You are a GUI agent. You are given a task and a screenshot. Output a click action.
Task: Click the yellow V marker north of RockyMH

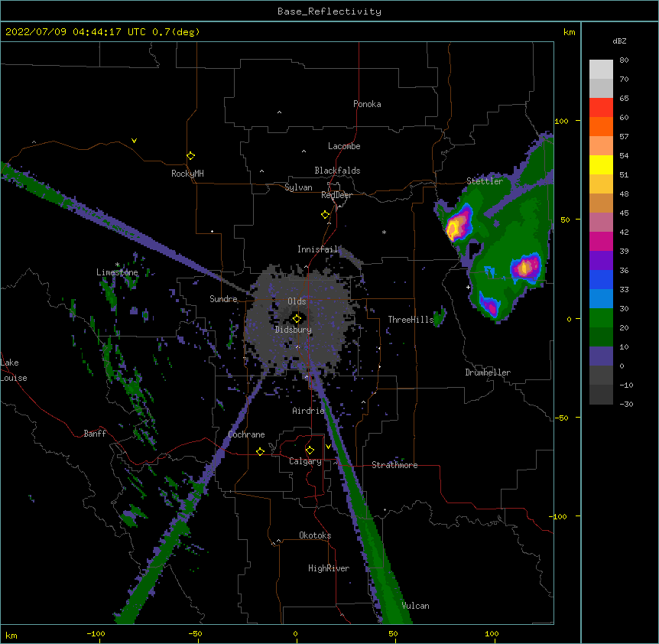134,141
